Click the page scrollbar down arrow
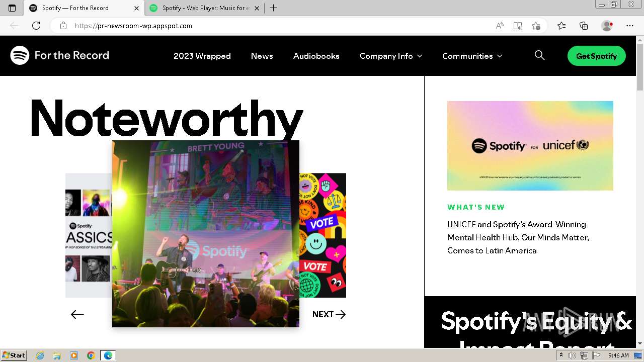 click(640, 343)
